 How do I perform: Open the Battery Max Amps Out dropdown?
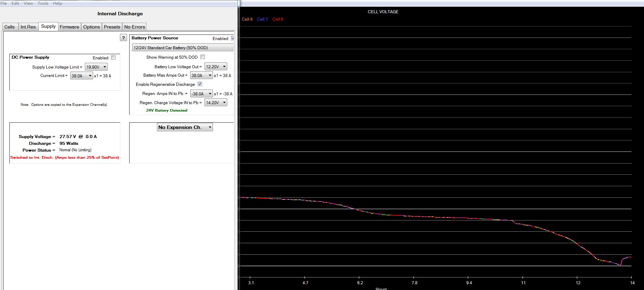click(x=201, y=75)
